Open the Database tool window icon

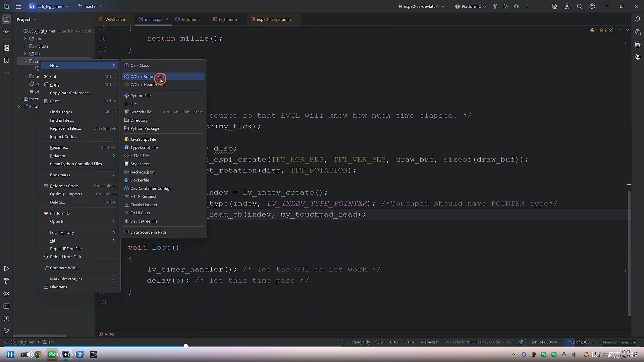click(x=638, y=44)
